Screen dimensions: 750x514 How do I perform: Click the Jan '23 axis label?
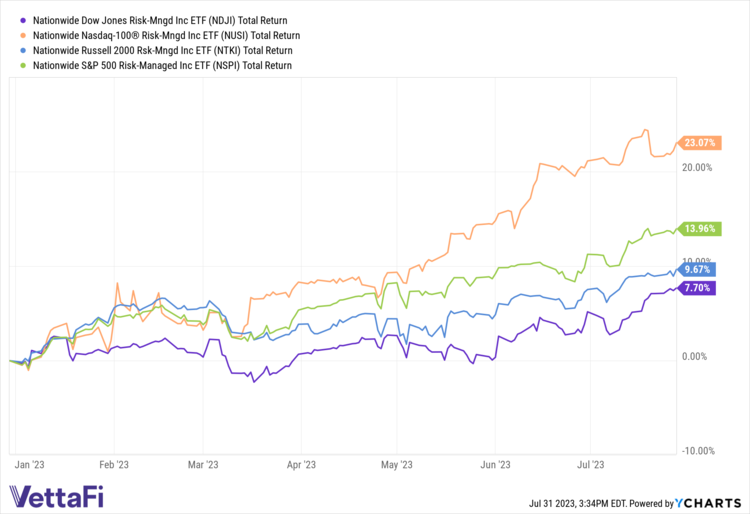(x=26, y=464)
